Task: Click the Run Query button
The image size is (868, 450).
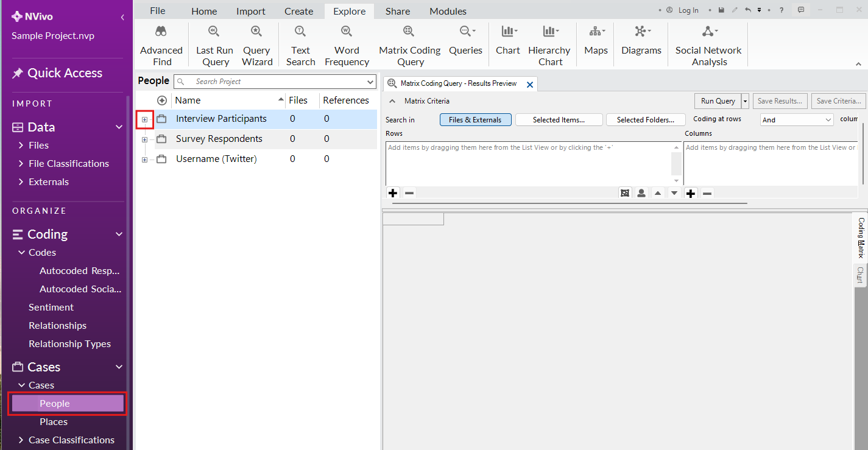Action: 717,100
